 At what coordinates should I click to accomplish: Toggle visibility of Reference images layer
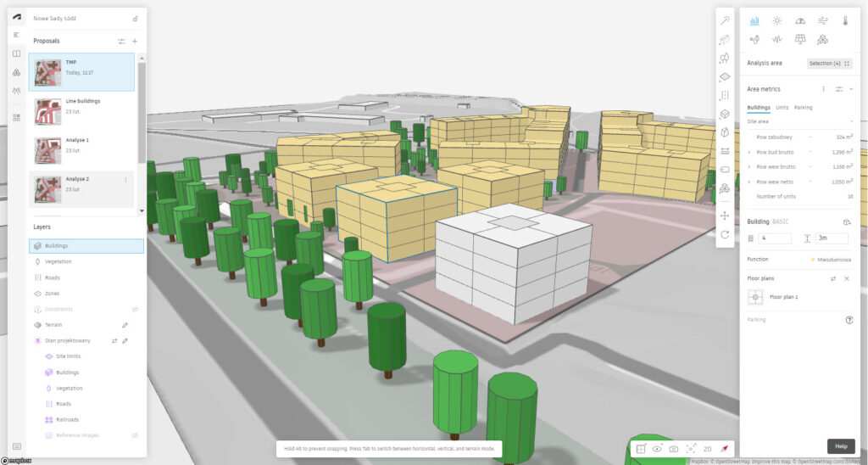point(134,435)
